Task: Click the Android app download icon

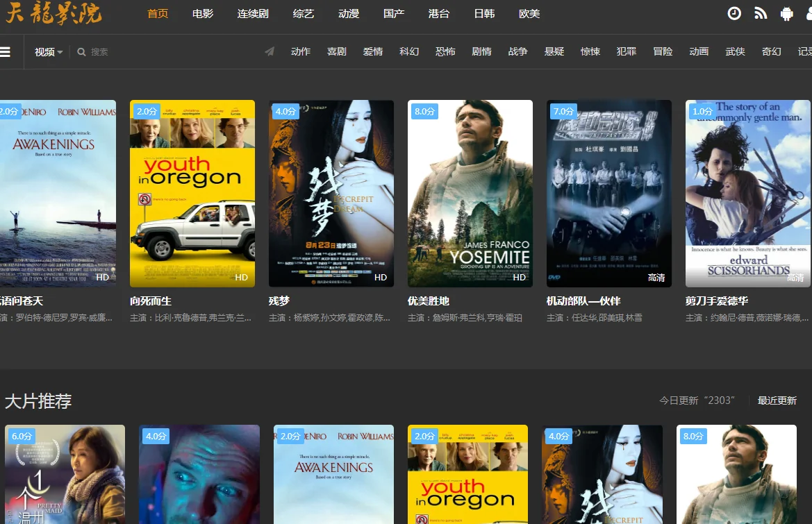Action: (x=787, y=14)
